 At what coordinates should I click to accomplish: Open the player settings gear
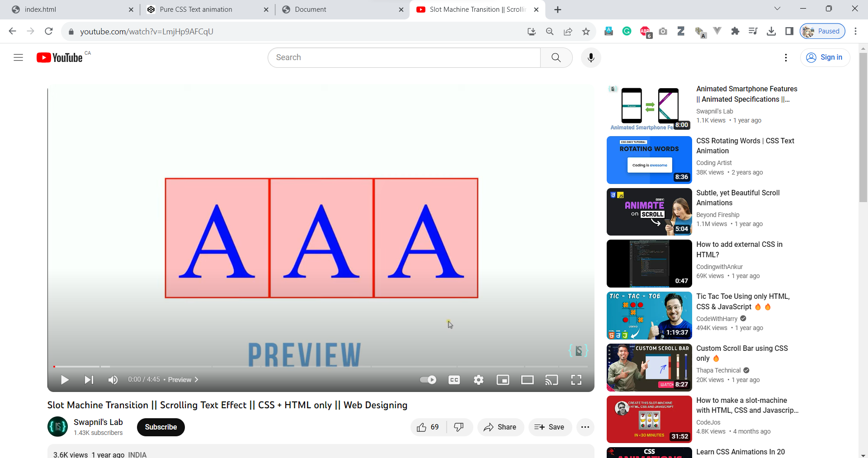[479, 380]
